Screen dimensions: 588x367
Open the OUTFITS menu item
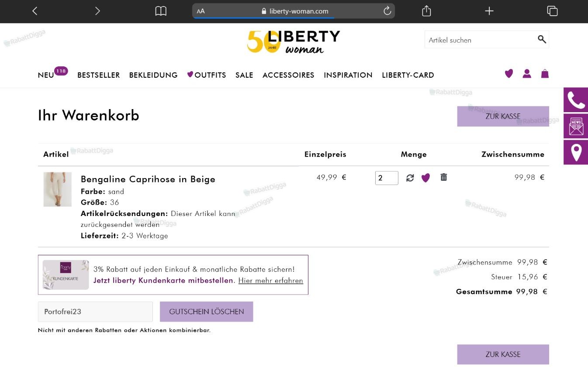207,75
